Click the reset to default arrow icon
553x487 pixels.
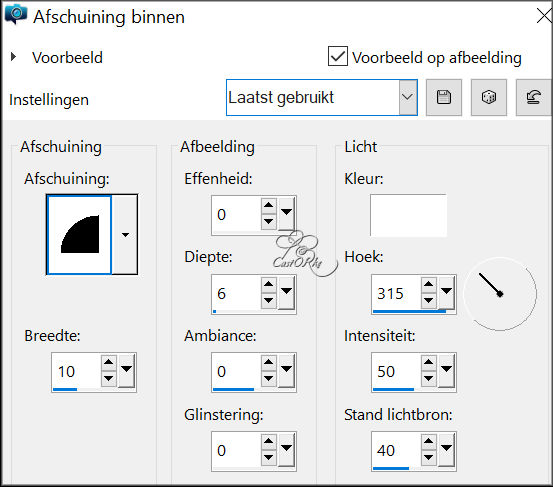tap(533, 97)
